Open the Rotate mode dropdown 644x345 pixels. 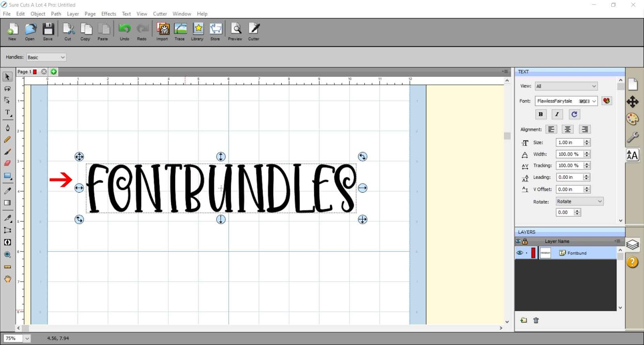point(579,201)
